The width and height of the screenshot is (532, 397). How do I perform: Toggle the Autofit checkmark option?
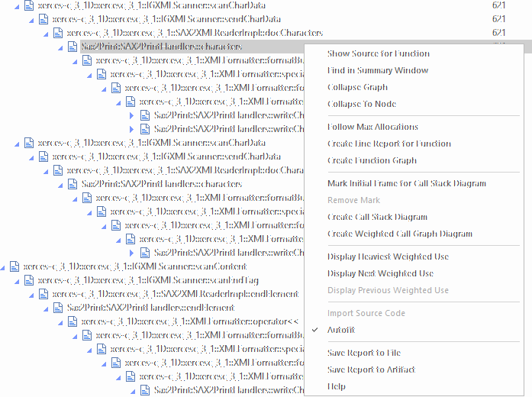[x=341, y=330]
